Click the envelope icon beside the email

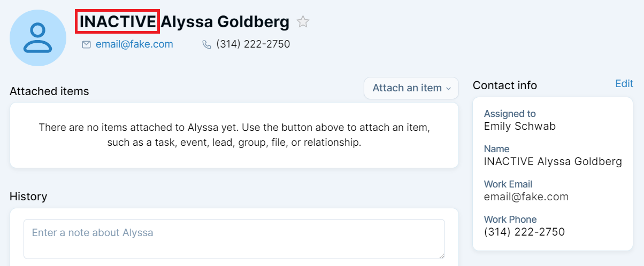coord(86,44)
